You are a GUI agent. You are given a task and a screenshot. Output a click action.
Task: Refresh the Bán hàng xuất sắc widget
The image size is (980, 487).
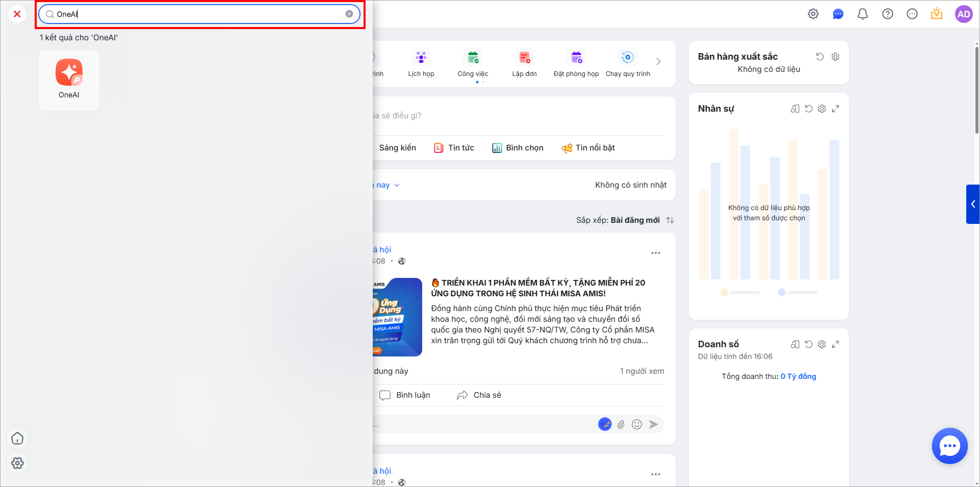pos(820,57)
